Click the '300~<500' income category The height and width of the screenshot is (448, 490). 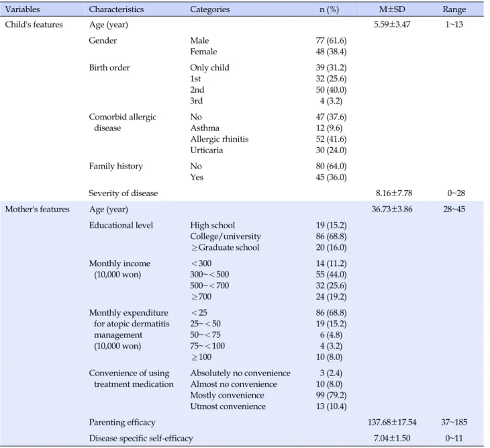209,275
